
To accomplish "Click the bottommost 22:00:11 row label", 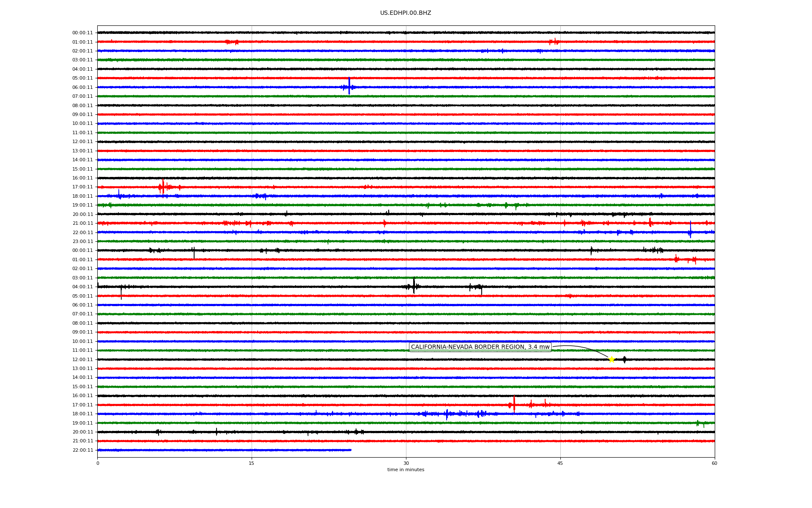I will (x=82, y=450).
